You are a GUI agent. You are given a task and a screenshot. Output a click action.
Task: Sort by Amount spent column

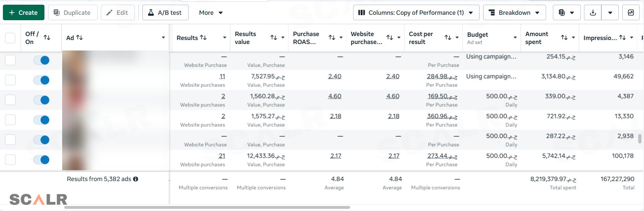tap(564, 38)
